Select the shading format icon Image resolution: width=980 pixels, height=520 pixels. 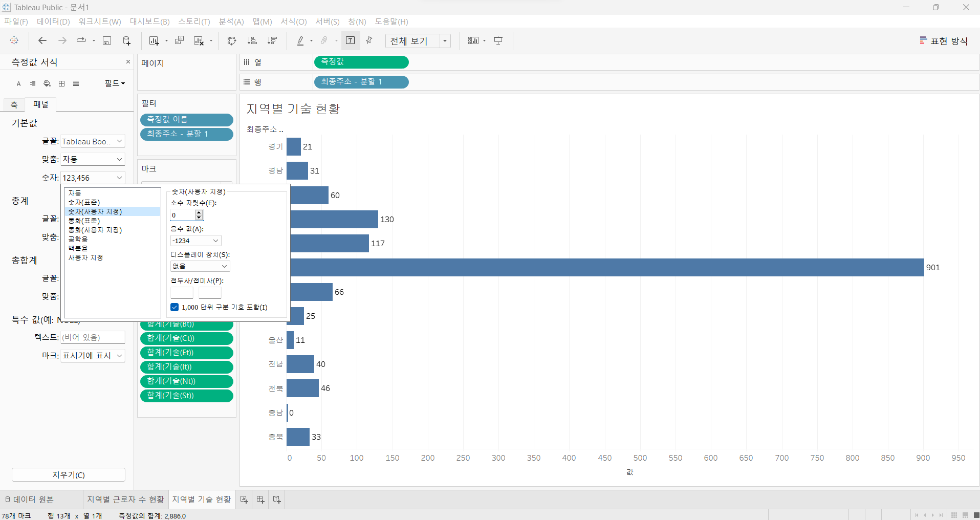tap(47, 83)
